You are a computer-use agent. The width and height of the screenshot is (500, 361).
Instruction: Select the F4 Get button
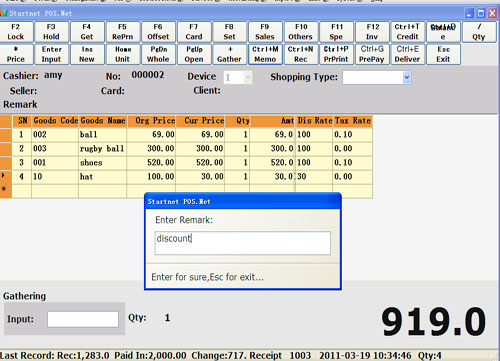pos(87,32)
